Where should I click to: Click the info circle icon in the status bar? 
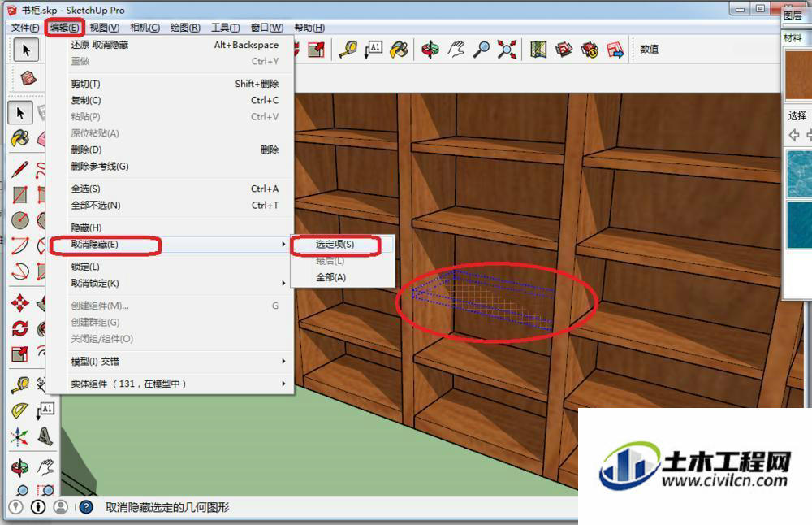click(x=38, y=507)
